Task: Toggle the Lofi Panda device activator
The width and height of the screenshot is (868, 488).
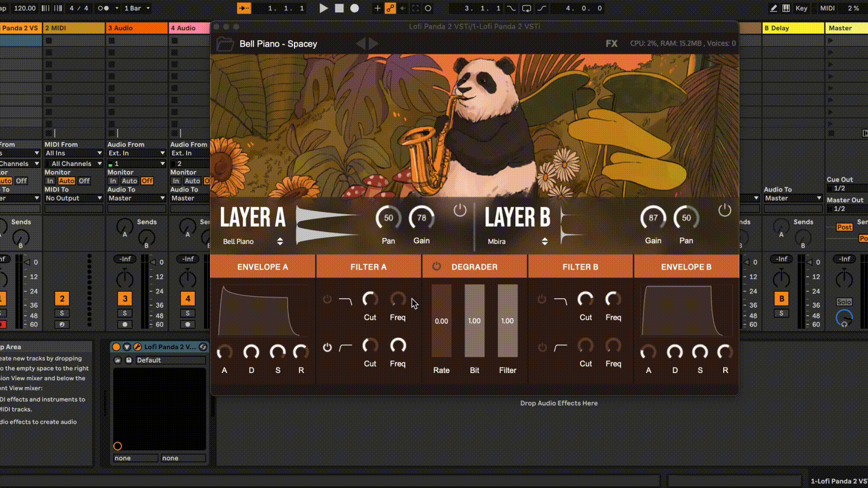Action: click(116, 347)
